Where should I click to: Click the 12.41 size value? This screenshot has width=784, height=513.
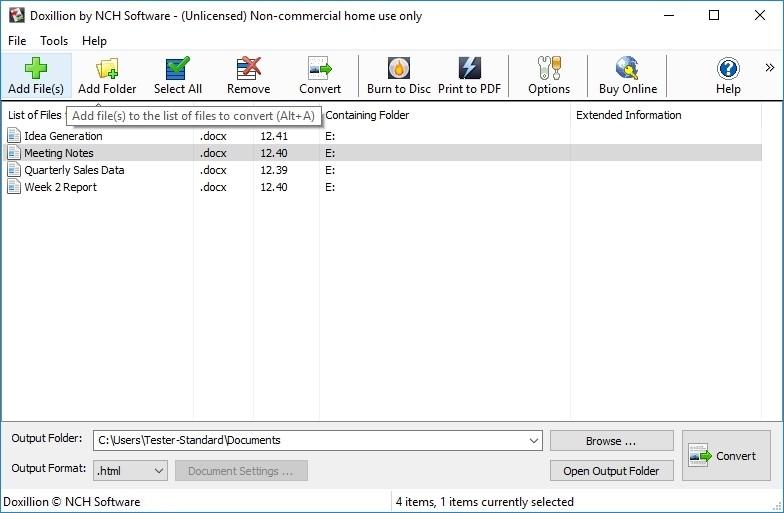274,136
